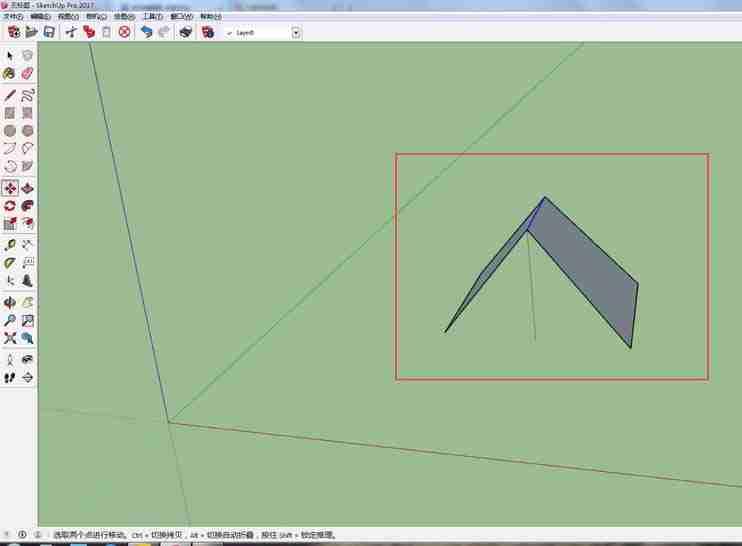Screen dimensions: 742x546
Task: Choose the Rotate tool
Action: 10,206
